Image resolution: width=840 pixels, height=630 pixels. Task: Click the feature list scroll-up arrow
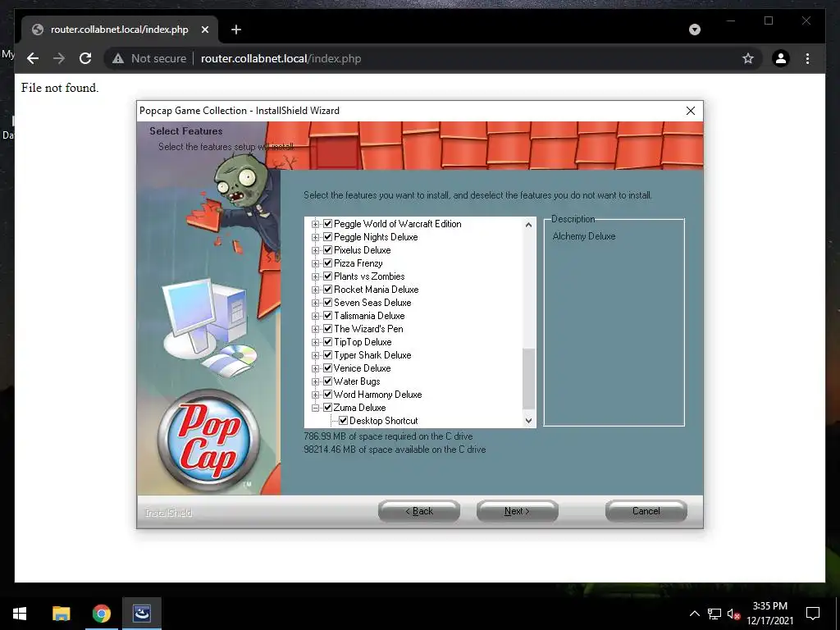(x=528, y=225)
